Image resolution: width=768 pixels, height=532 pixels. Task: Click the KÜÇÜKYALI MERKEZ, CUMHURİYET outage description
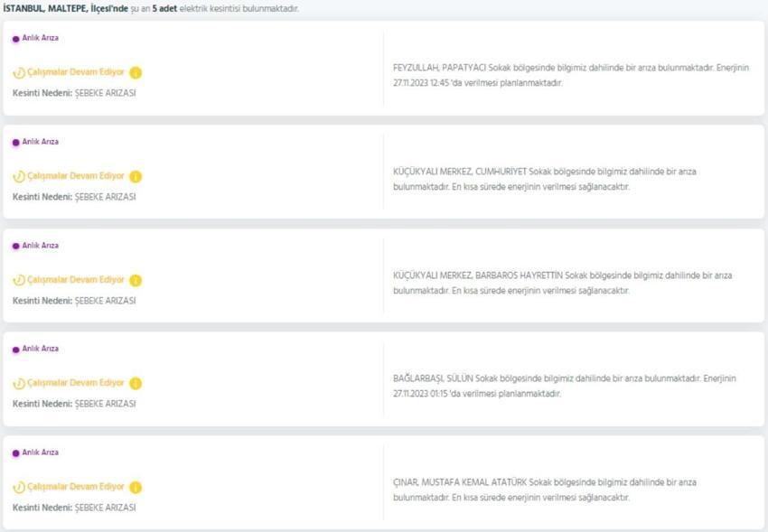pyautogui.click(x=544, y=179)
